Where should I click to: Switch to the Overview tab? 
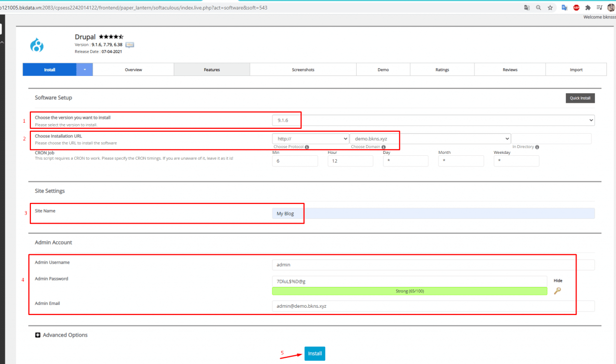click(x=133, y=70)
